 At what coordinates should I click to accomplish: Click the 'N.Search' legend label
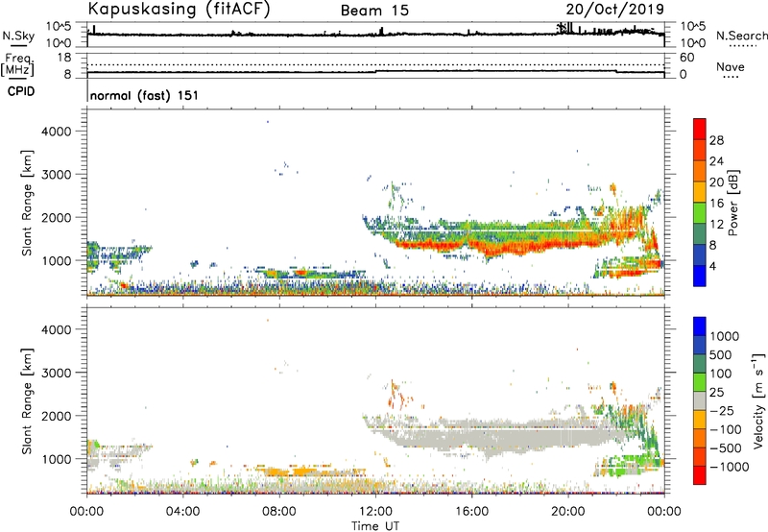(x=741, y=36)
